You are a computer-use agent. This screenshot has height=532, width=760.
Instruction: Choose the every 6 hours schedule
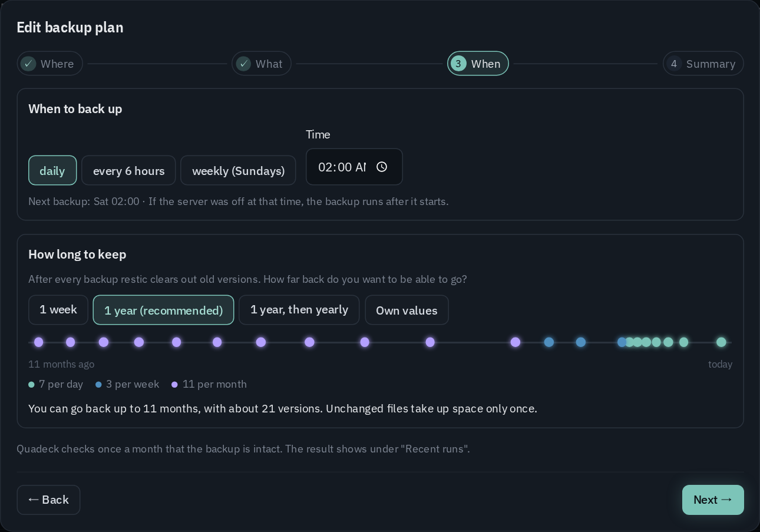[x=128, y=170]
